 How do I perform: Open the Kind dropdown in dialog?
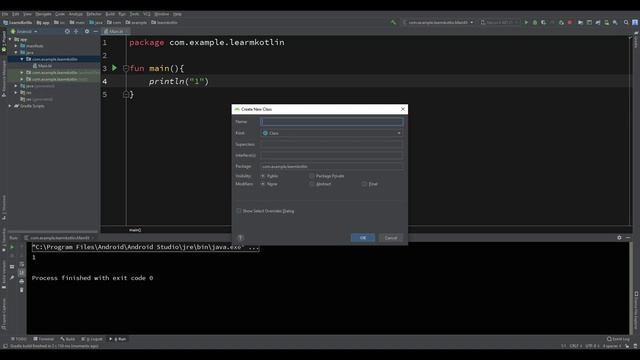pyautogui.click(x=331, y=133)
